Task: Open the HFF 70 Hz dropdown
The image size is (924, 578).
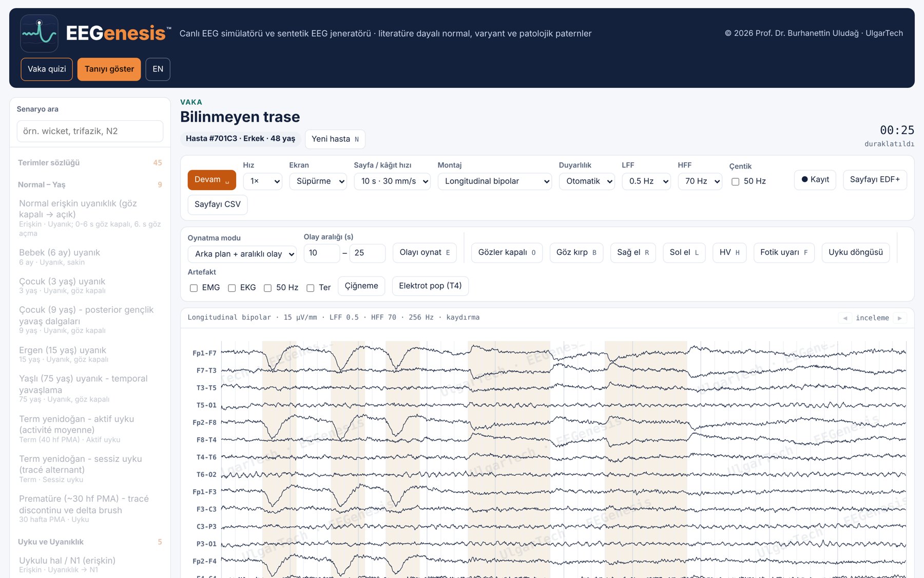Action: tap(700, 181)
